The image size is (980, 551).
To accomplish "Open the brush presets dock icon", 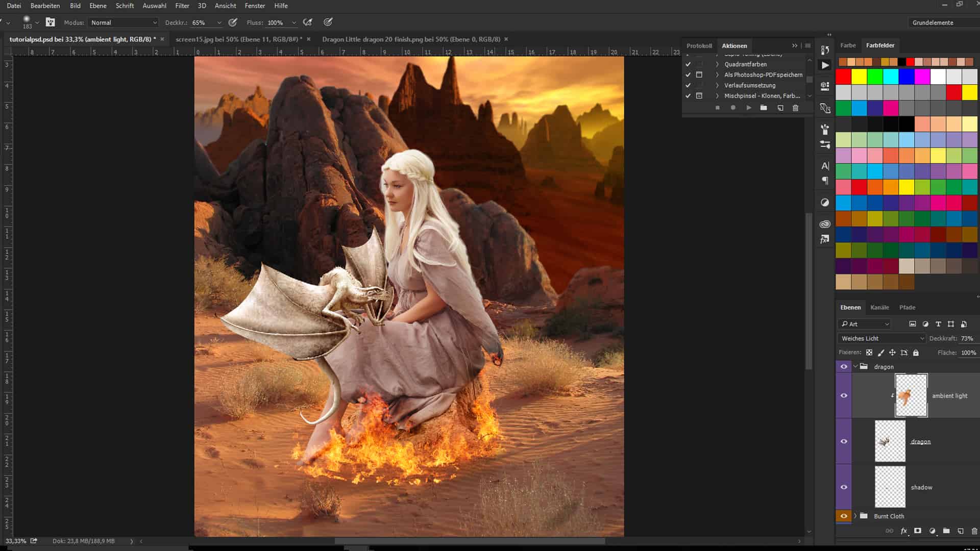I will coord(825,129).
